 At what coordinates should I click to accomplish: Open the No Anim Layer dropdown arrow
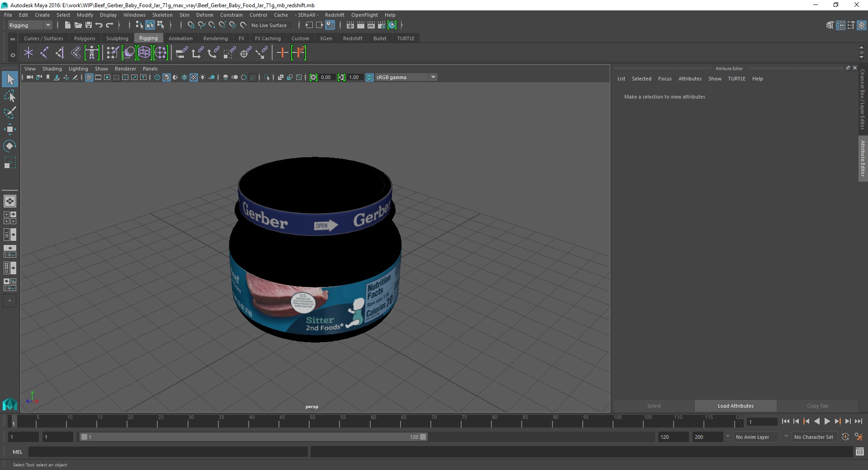pyautogui.click(x=727, y=437)
